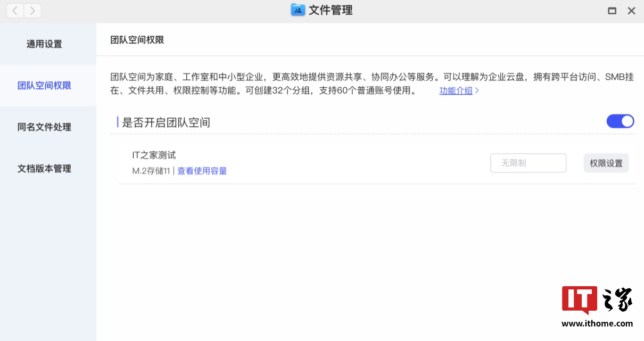Maximize the 文件管理 window
The height and width of the screenshot is (341, 644).
point(612,11)
